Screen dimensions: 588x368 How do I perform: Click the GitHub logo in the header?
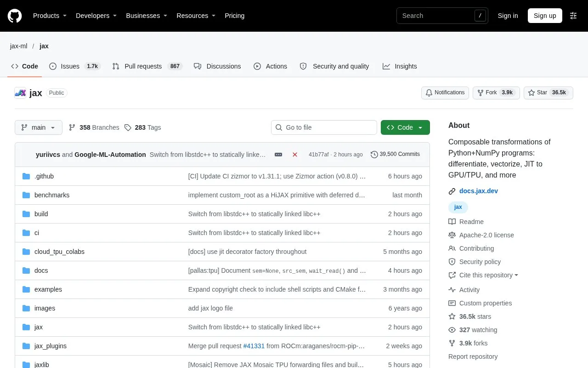(x=15, y=16)
